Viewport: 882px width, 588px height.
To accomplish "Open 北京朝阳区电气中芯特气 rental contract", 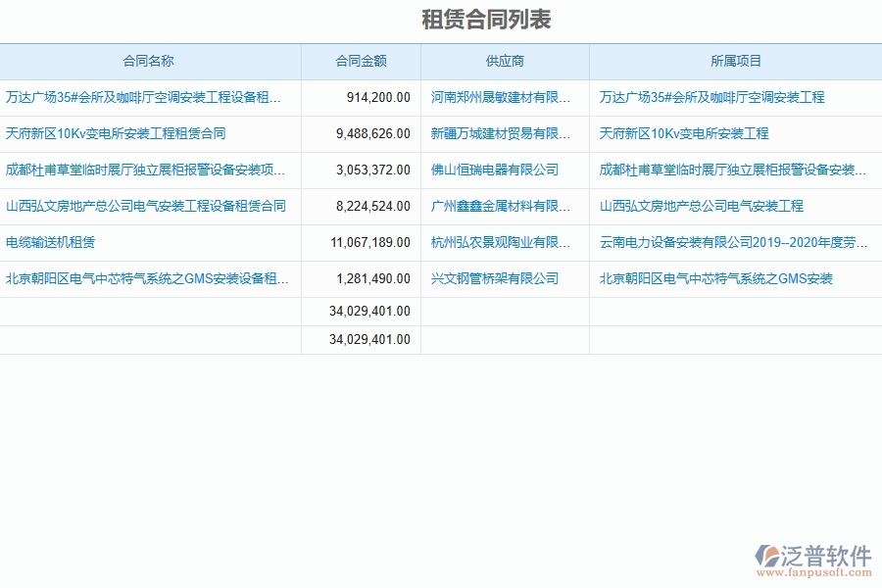I will [x=145, y=278].
